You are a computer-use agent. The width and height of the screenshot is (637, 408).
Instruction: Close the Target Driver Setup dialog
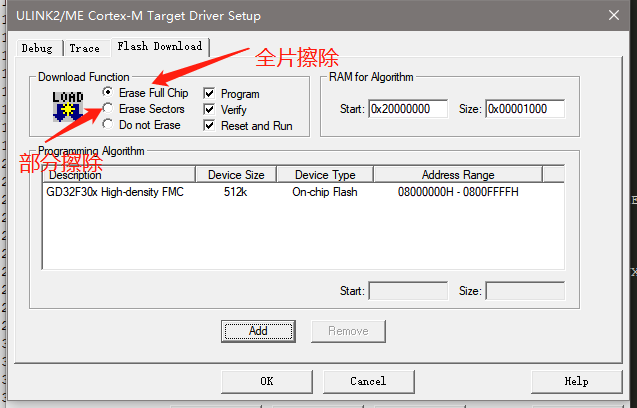pos(614,15)
